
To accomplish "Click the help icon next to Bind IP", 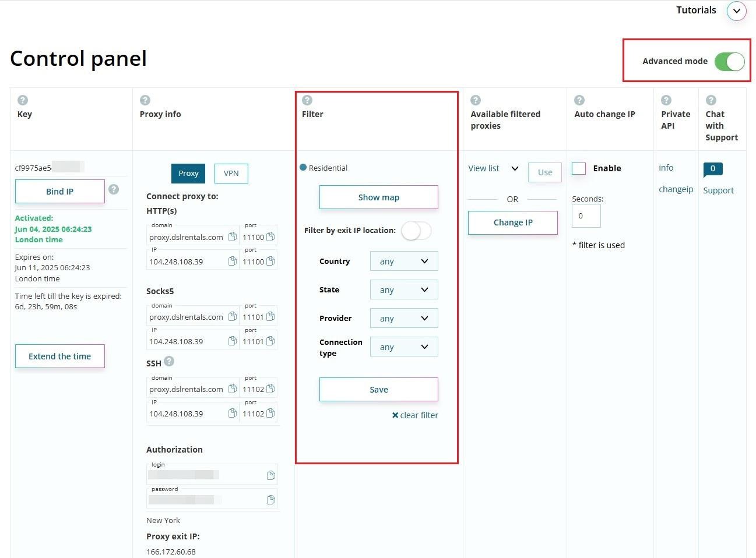I will [114, 189].
